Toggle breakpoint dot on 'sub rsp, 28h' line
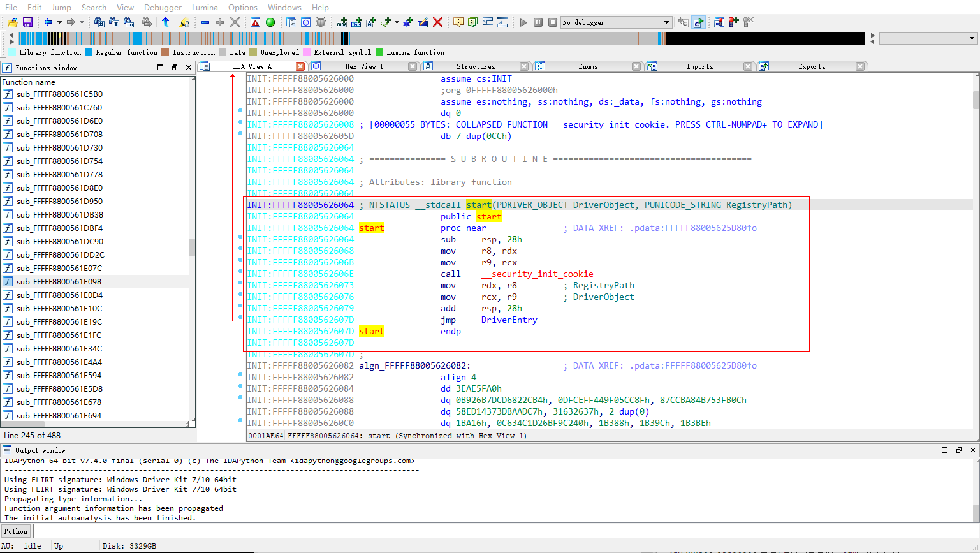The height and width of the screenshot is (553, 980). click(x=240, y=237)
